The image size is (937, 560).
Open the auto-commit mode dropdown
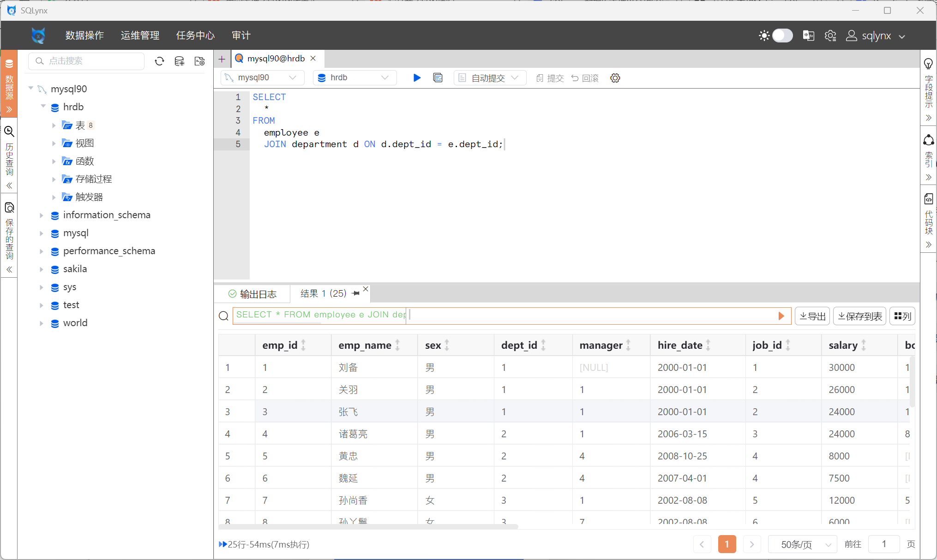pyautogui.click(x=490, y=78)
